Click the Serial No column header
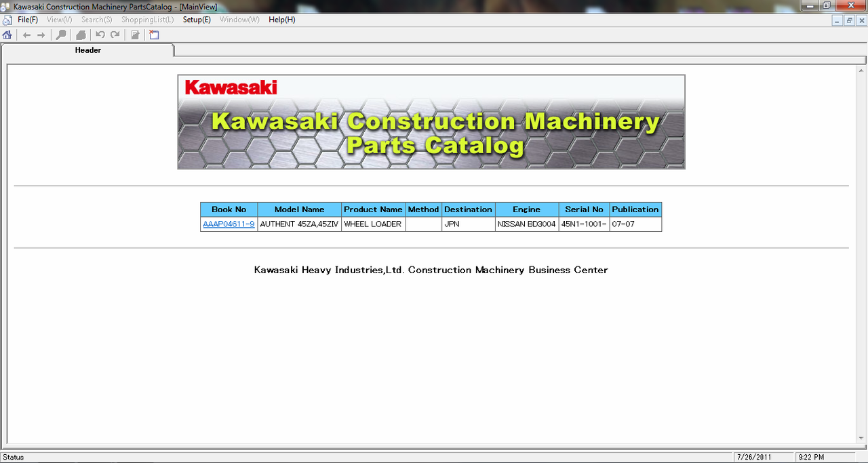 click(584, 209)
